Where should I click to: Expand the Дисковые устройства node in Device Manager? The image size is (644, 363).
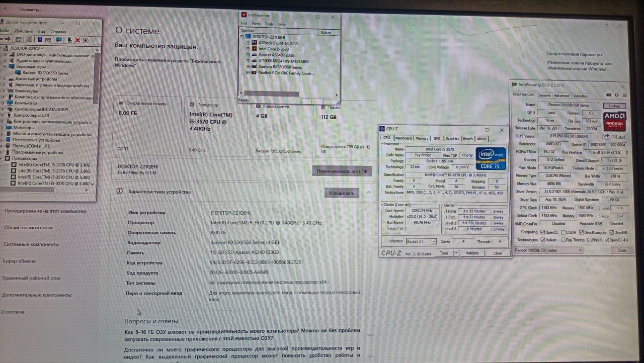5,78
